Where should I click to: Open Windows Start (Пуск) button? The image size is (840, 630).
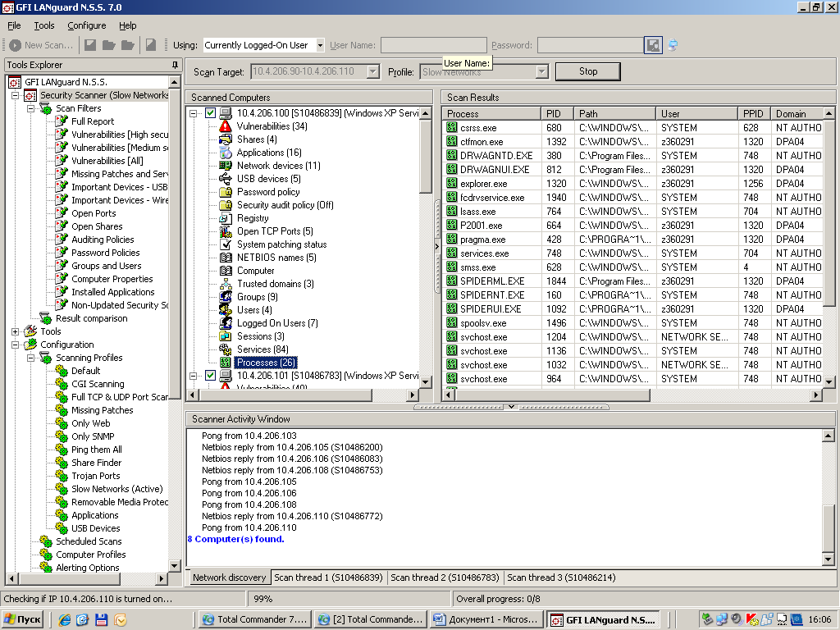tap(23, 619)
